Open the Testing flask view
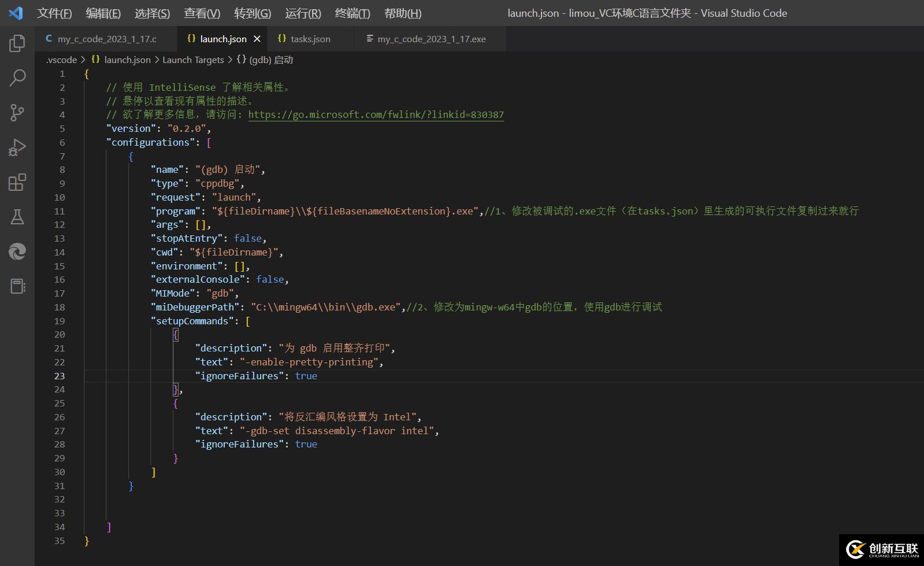This screenshot has height=566, width=924. click(x=17, y=217)
